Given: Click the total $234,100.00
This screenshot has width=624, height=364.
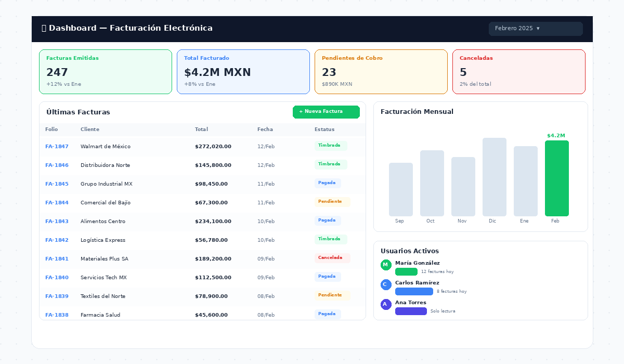Looking at the screenshot, I should pos(213,222).
